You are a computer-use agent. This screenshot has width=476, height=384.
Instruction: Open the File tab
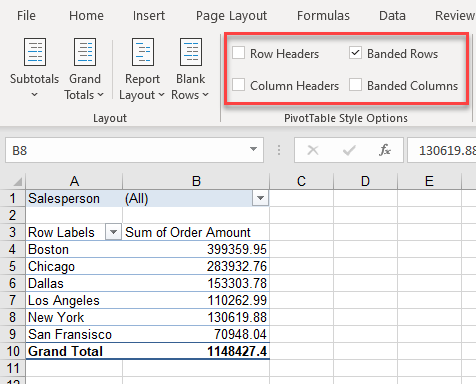[x=26, y=16]
